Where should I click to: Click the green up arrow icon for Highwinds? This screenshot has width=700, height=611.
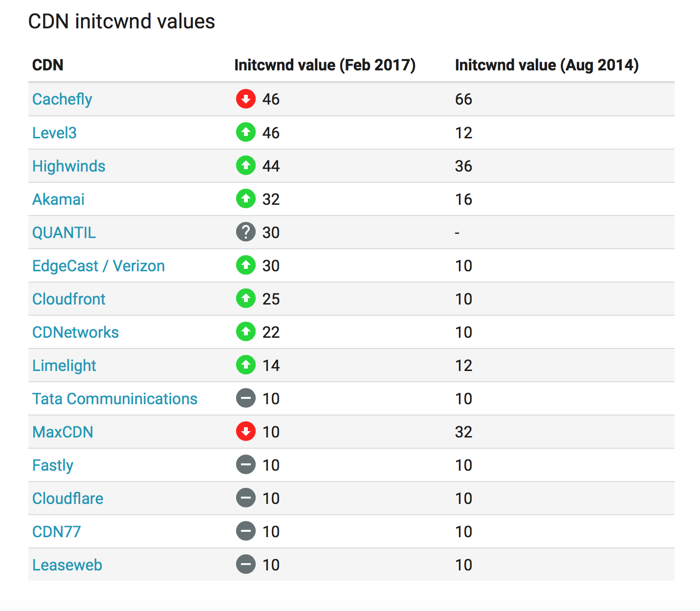[246, 165]
